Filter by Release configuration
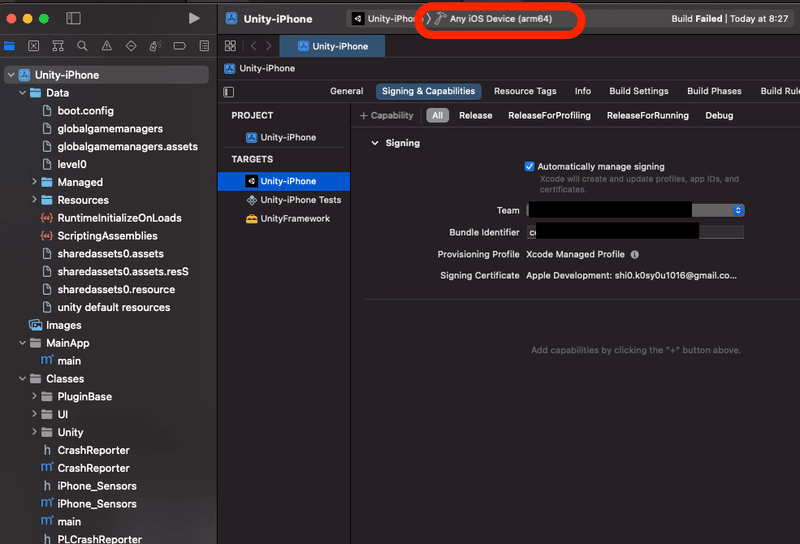Image resolution: width=800 pixels, height=544 pixels. [476, 115]
